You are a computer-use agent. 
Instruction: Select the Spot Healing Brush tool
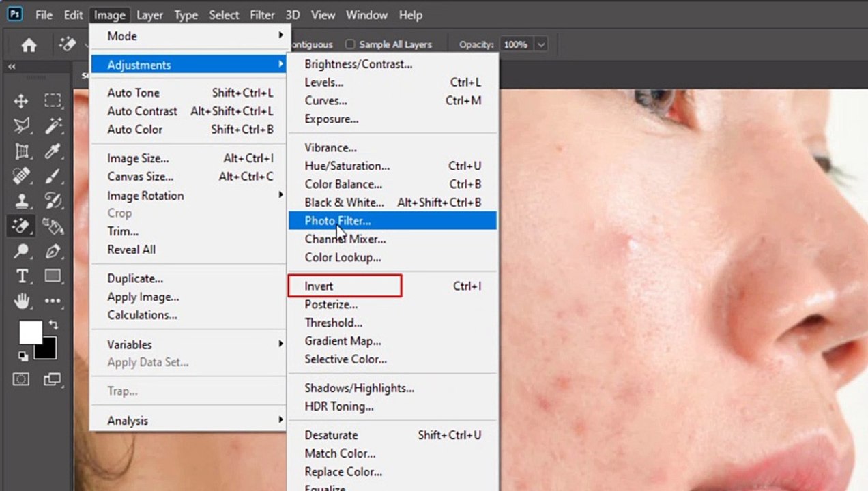[x=21, y=177]
